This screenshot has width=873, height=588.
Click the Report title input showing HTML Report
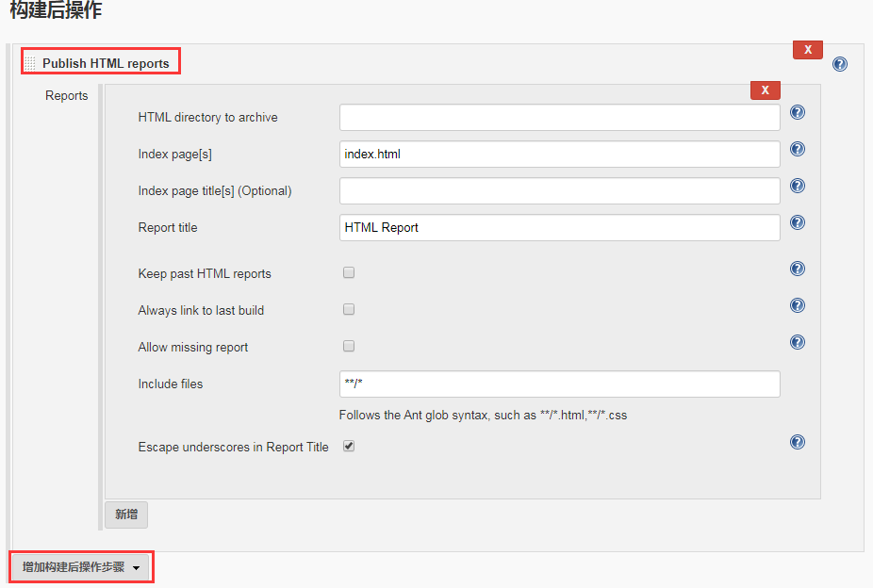559,227
